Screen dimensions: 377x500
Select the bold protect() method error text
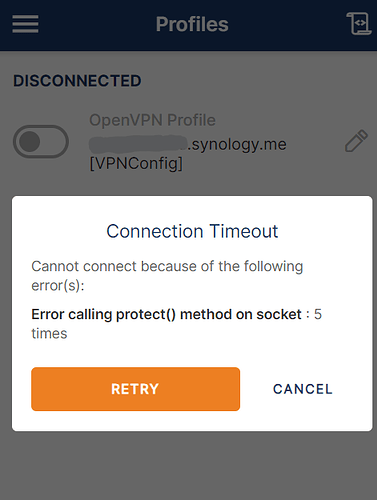pyautogui.click(x=166, y=314)
